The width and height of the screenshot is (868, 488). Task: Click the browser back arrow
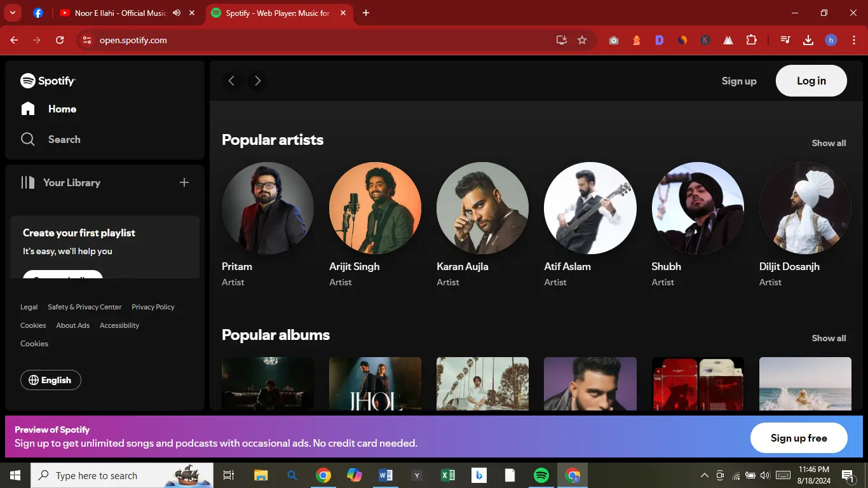click(x=14, y=40)
